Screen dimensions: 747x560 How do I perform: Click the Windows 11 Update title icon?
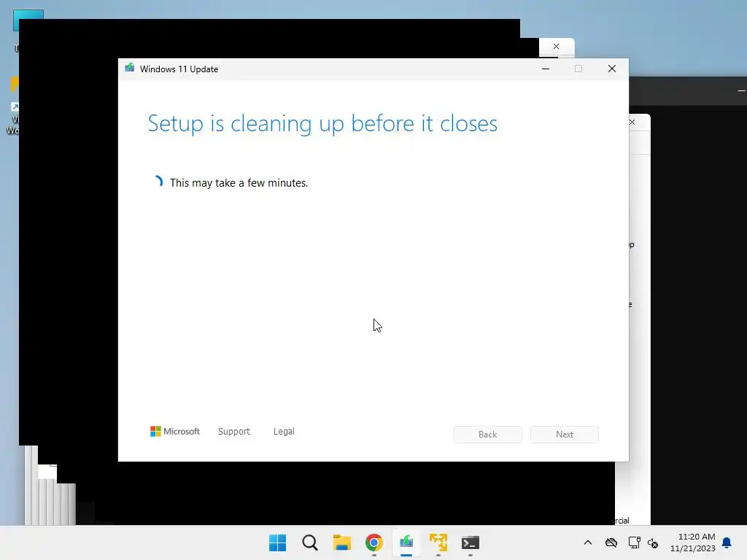click(130, 68)
